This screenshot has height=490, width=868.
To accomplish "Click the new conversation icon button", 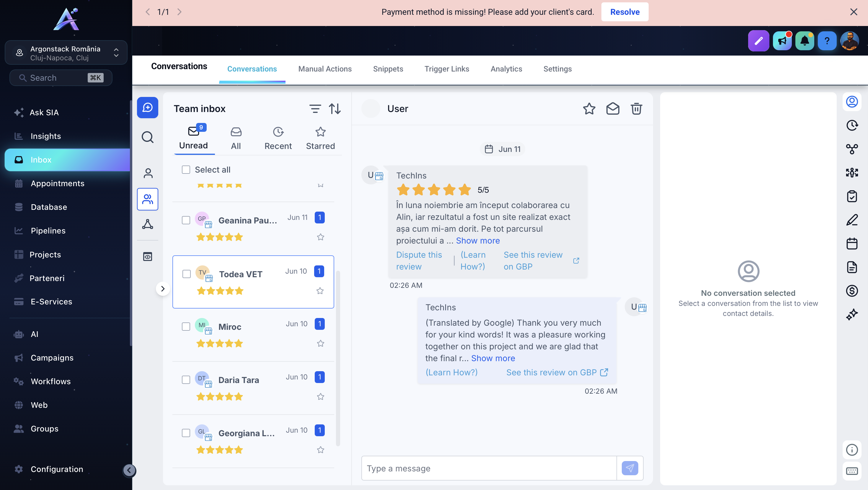I will click(148, 108).
